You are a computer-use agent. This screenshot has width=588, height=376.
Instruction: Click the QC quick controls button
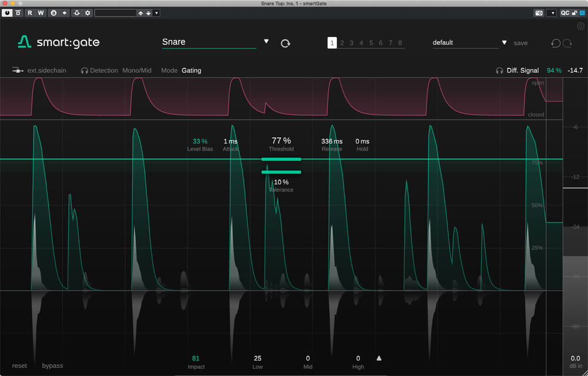coord(564,13)
